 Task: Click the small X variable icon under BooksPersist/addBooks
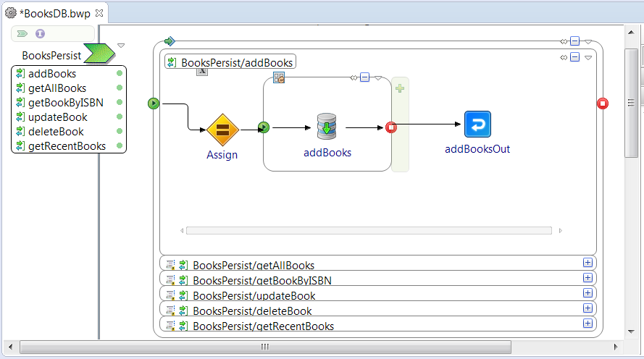coord(202,72)
